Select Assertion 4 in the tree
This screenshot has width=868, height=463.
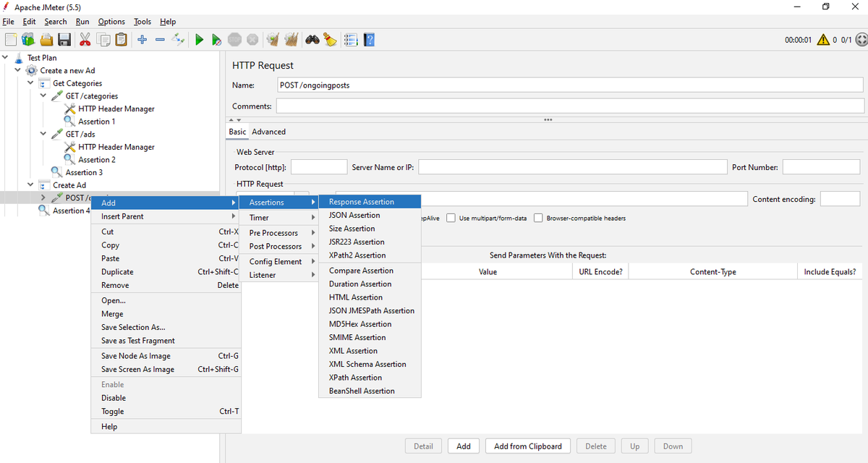[x=71, y=211]
